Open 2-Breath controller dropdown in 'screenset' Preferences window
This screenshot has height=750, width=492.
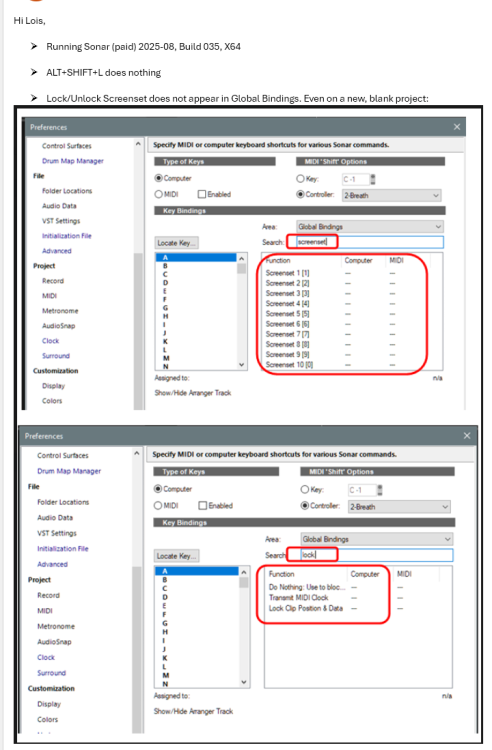click(x=392, y=195)
